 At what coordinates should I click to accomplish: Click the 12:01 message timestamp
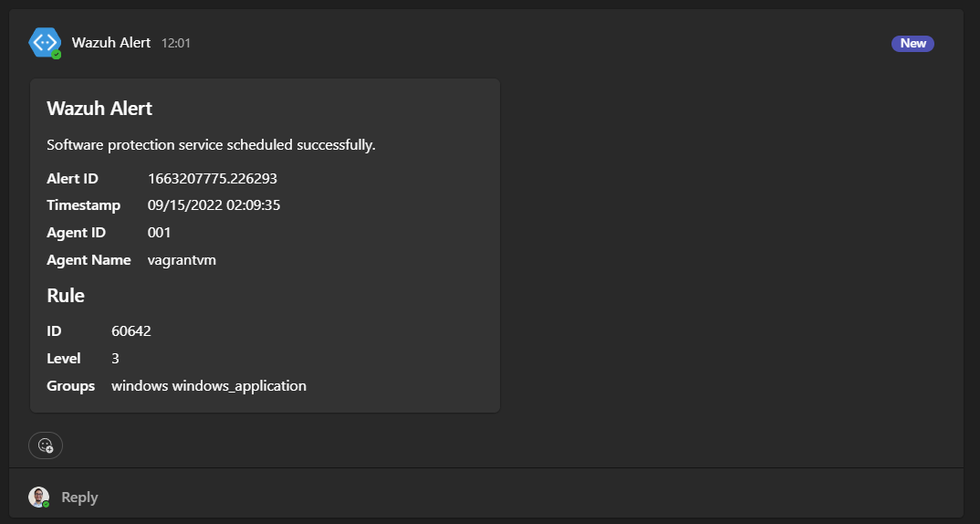(175, 43)
